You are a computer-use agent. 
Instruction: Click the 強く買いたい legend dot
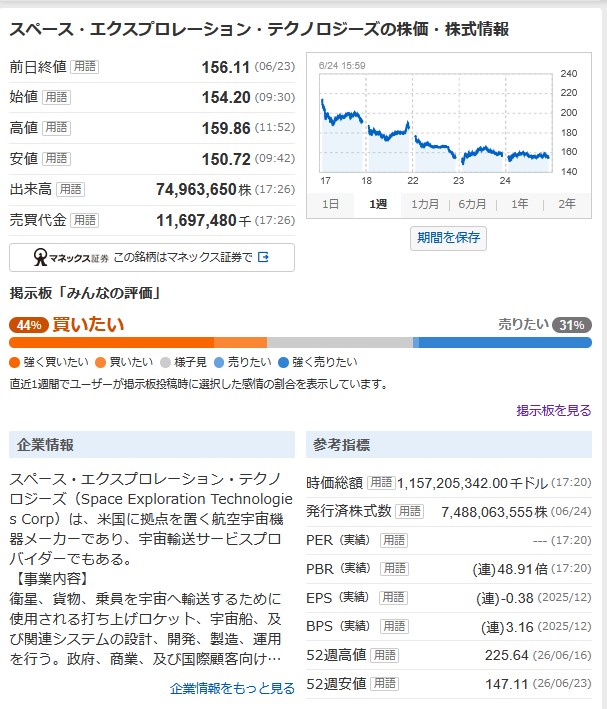[x=14, y=363]
